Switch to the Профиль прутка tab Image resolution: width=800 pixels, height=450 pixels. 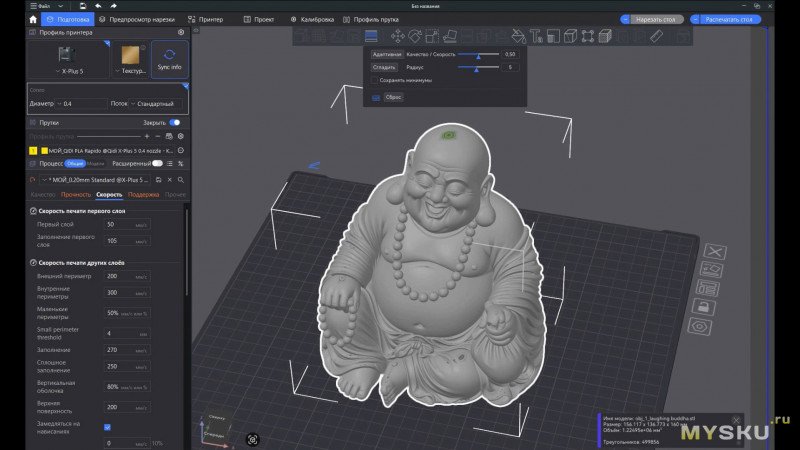[371, 19]
